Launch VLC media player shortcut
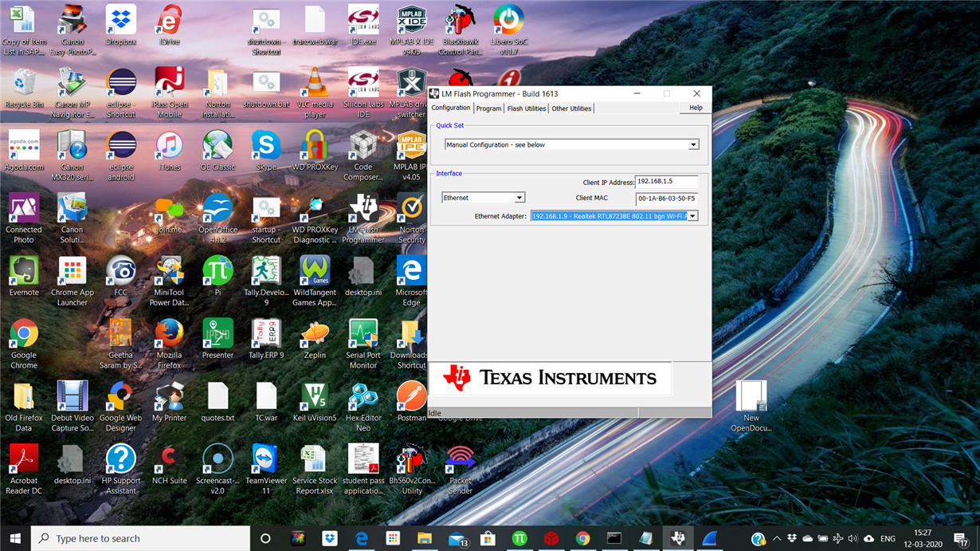980x551 pixels. tap(315, 93)
